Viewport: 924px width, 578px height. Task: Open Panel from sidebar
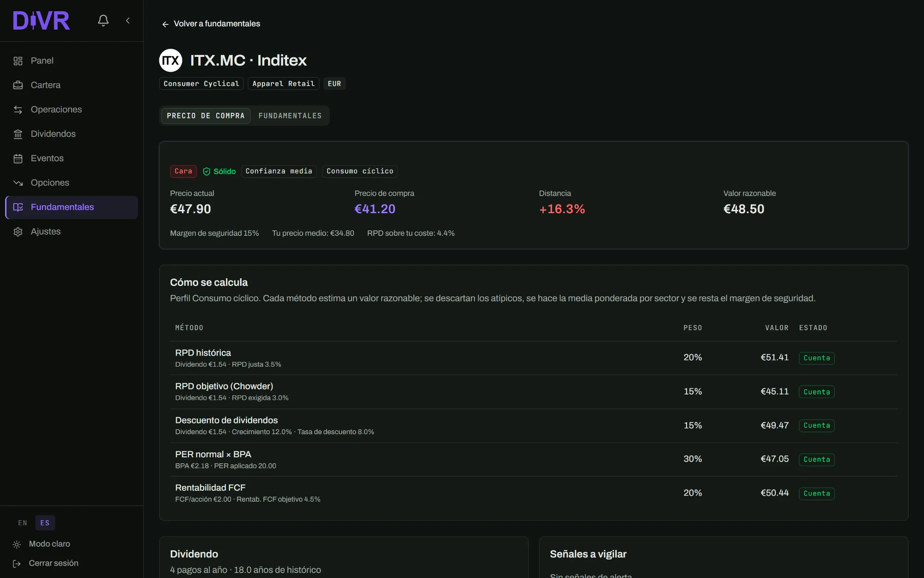[72, 61]
